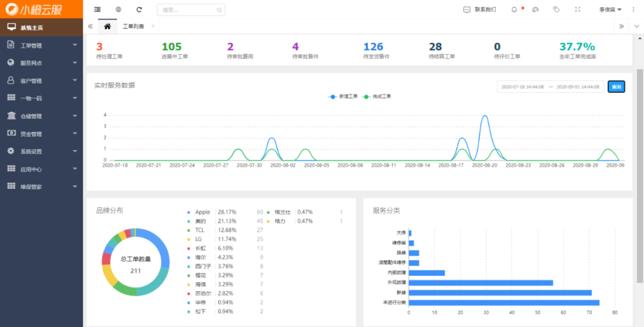Click the palette theme icon
Viewport: 644px width, 327px height.
click(x=535, y=10)
